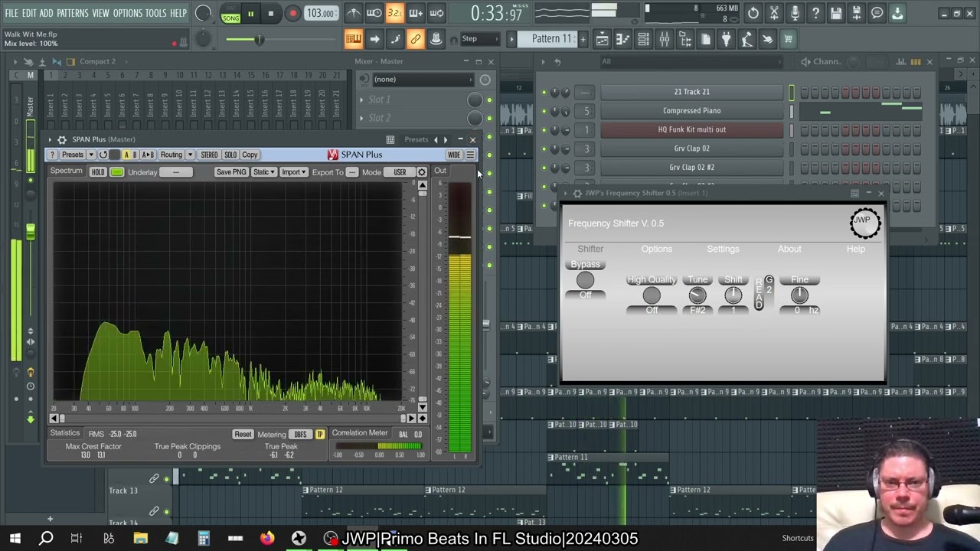Open SPAN mode settings gear icon
The width and height of the screenshot is (980, 551).
(421, 172)
